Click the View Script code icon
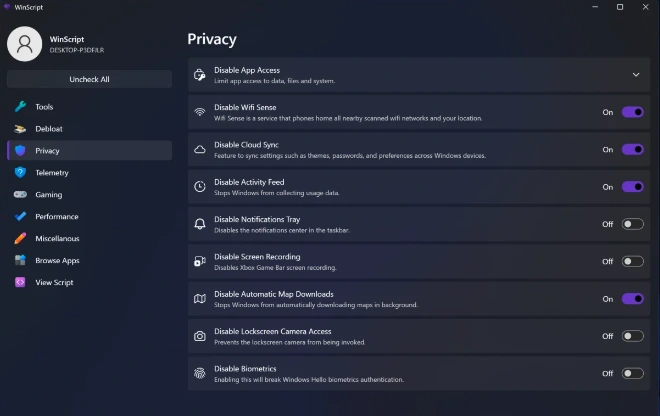Screen dimensions: 660x416 point(20,283)
